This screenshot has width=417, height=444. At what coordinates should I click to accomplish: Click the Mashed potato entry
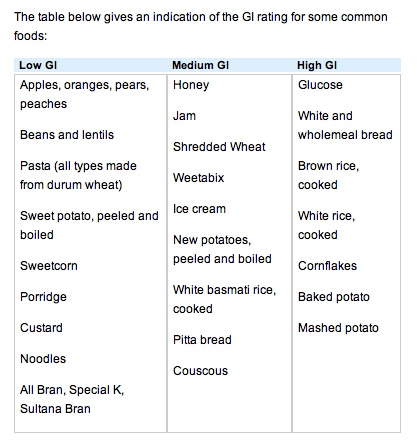click(338, 328)
